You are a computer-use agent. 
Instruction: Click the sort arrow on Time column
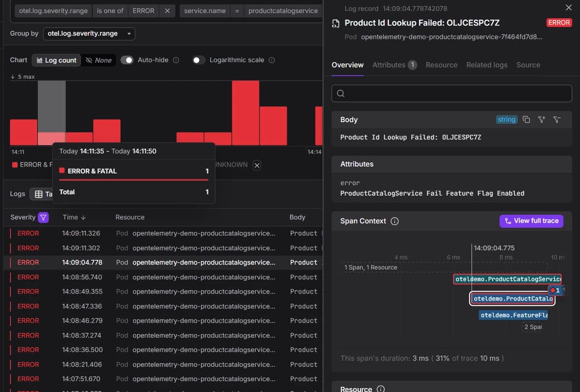point(84,217)
